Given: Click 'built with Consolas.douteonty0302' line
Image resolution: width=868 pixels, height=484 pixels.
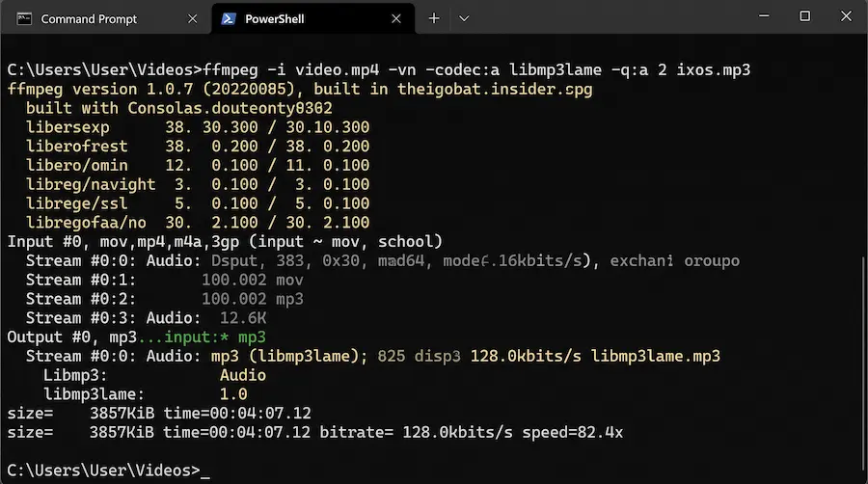Looking at the screenshot, I should point(178,108).
